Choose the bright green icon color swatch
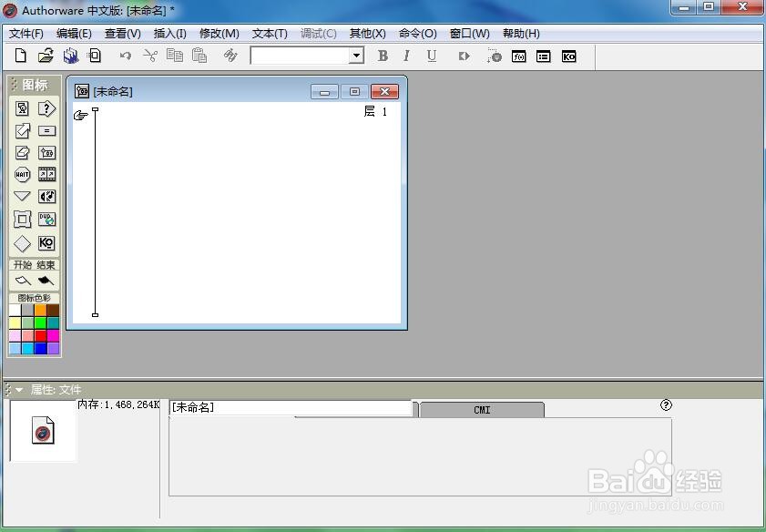The image size is (766, 532). pyautogui.click(x=41, y=322)
